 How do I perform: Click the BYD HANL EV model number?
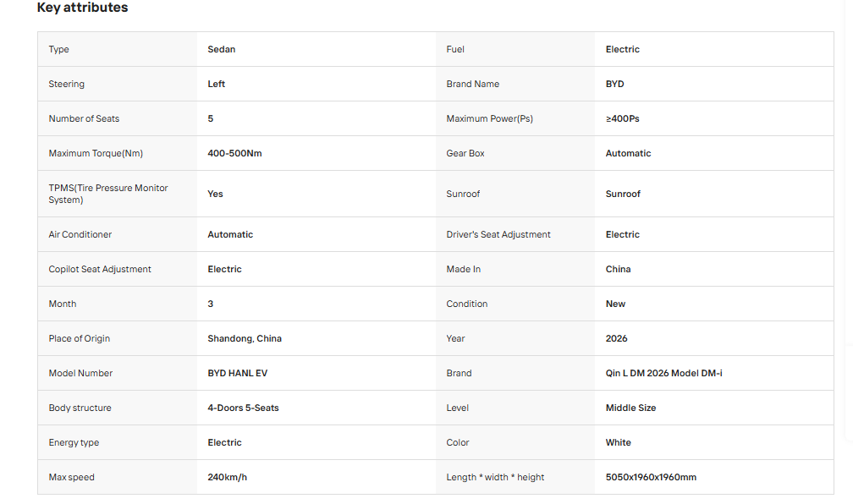coord(237,374)
